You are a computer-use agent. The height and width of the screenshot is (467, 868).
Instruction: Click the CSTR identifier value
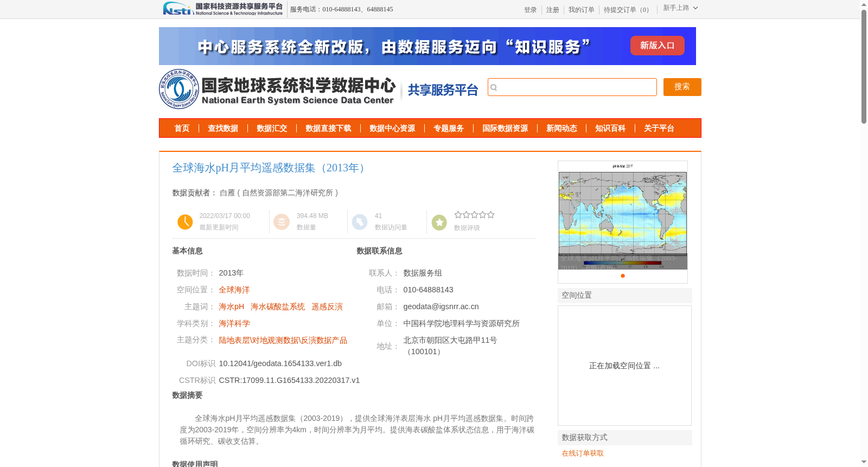tap(290, 381)
